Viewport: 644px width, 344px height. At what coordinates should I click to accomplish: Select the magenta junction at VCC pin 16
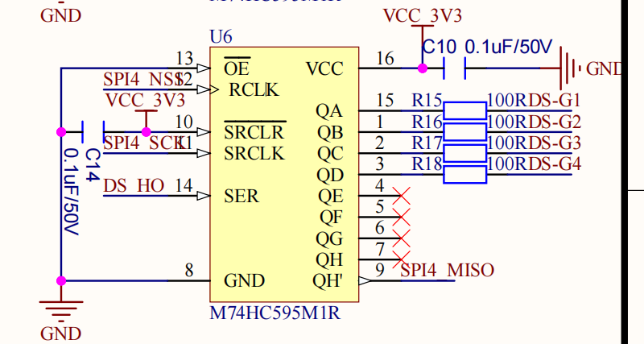point(422,68)
